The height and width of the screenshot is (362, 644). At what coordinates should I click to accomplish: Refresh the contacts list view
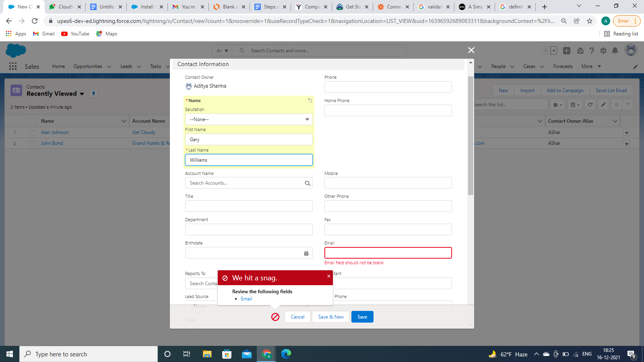590,105
